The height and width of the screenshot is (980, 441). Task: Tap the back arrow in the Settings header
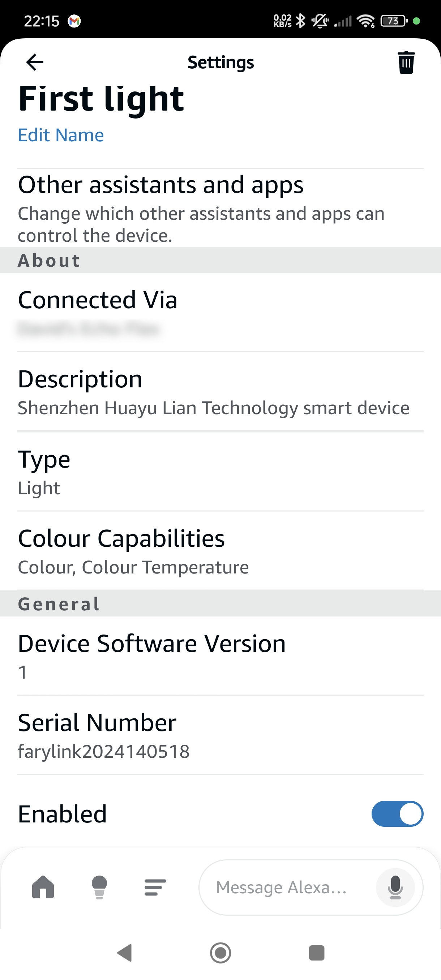point(35,62)
